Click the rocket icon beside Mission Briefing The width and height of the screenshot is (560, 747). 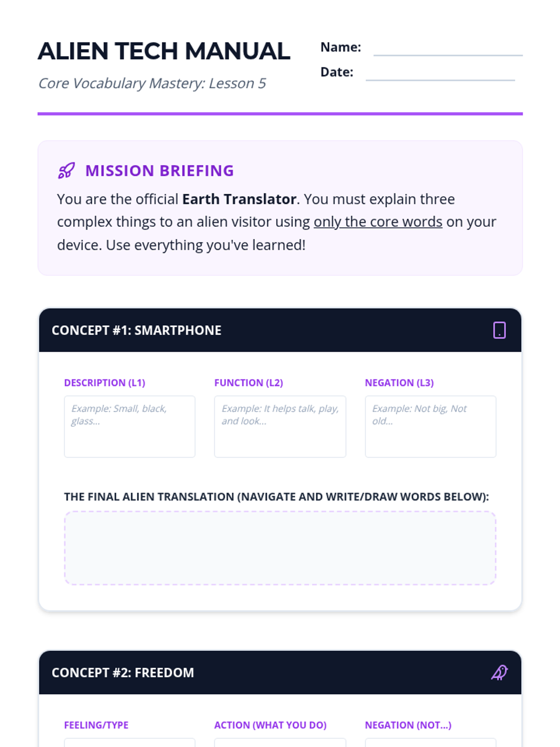click(66, 171)
